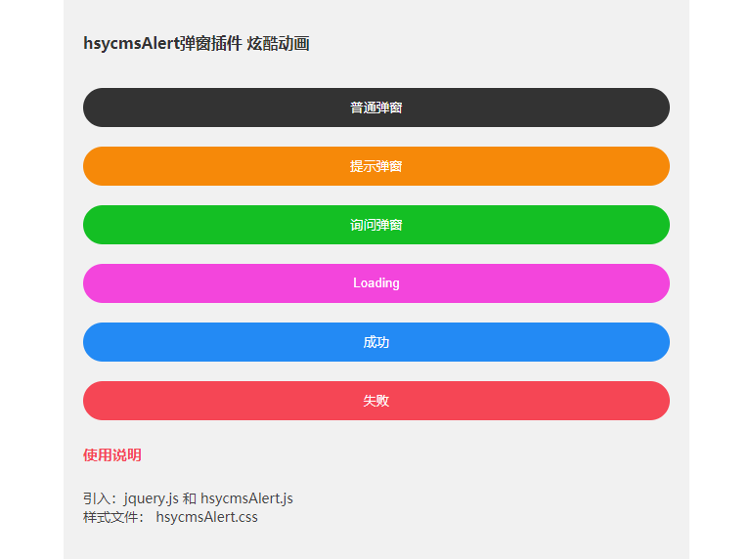750x560 pixels.
Task: Trigger the orange 提示弹窗 button
Action: click(x=375, y=166)
